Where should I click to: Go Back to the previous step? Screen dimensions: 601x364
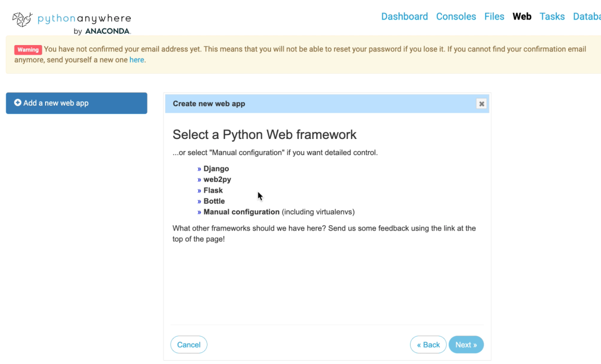[x=428, y=345]
